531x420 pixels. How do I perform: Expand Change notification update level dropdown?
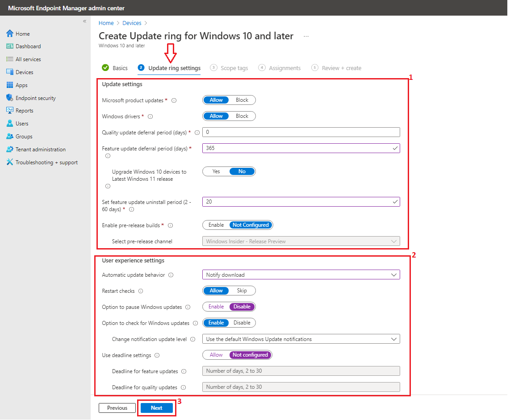click(301, 339)
